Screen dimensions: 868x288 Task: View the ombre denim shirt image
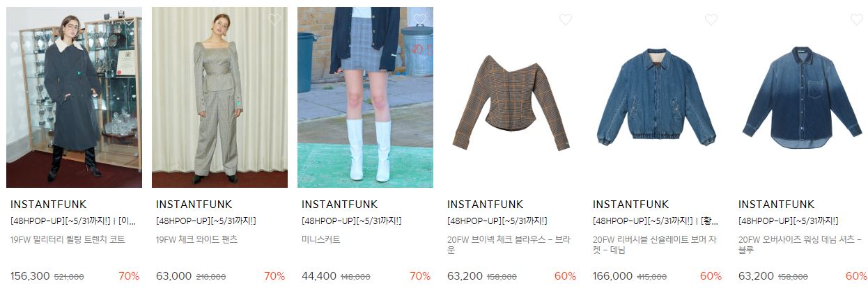[x=802, y=97]
